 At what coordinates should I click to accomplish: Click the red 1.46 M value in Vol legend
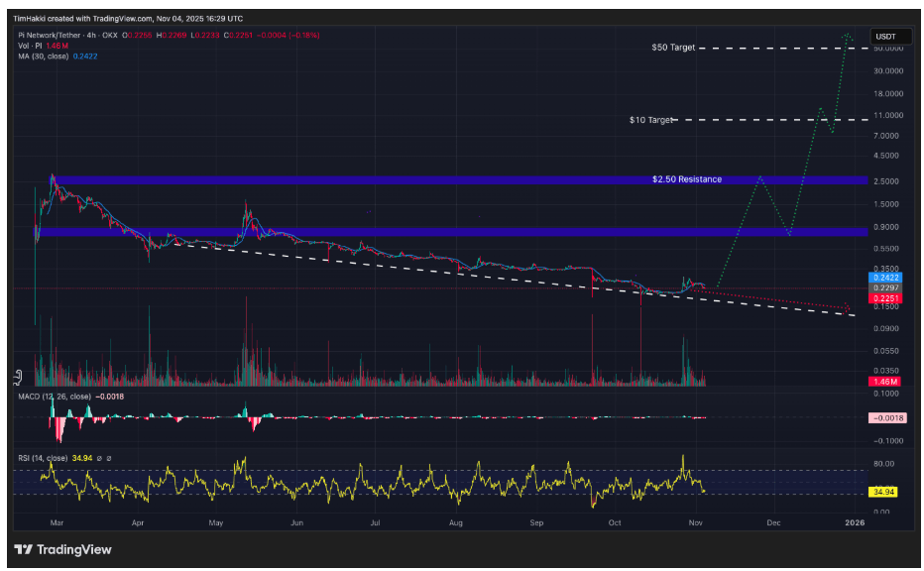click(x=58, y=46)
